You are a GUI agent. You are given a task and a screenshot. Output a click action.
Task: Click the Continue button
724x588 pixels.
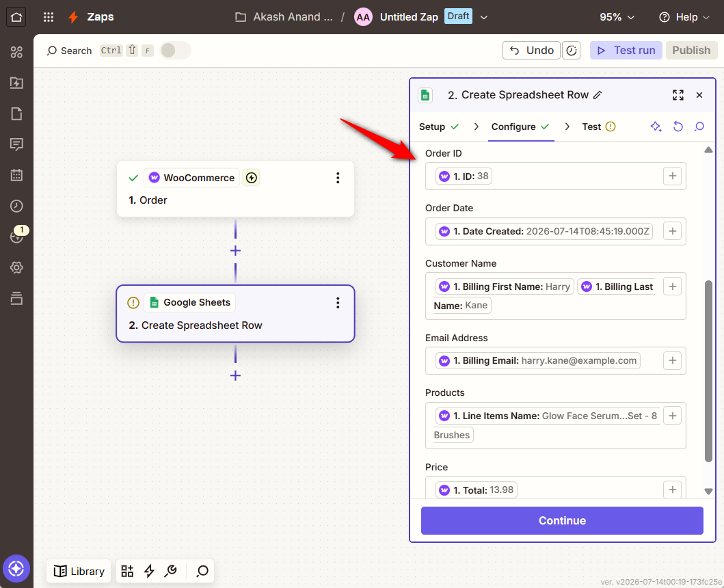tap(562, 520)
